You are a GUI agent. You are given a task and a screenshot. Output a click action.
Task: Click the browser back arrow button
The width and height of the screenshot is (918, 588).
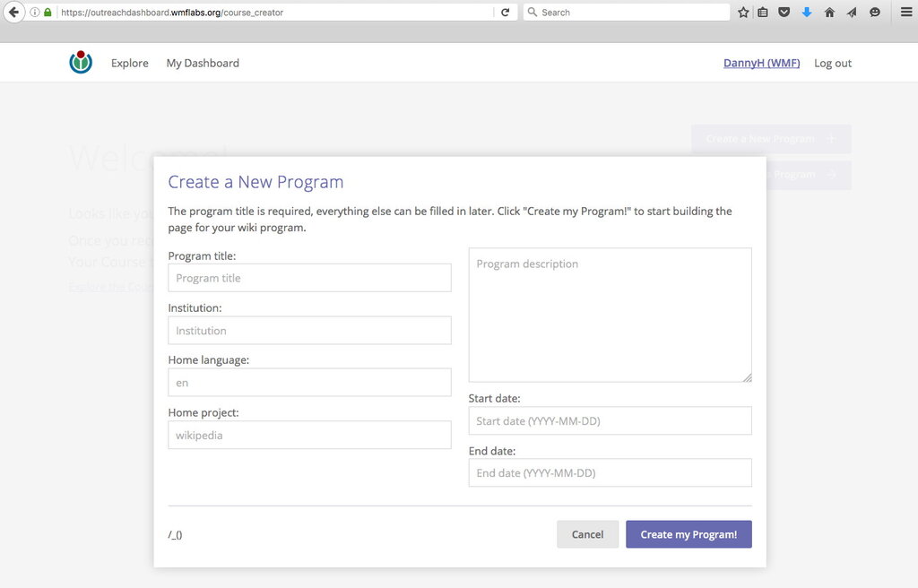[x=13, y=12]
